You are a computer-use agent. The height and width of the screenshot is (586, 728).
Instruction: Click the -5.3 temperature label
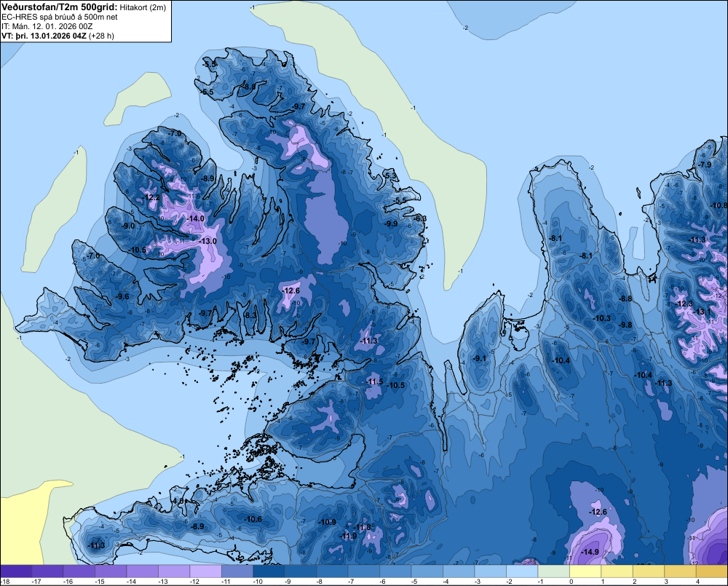tap(391, 175)
